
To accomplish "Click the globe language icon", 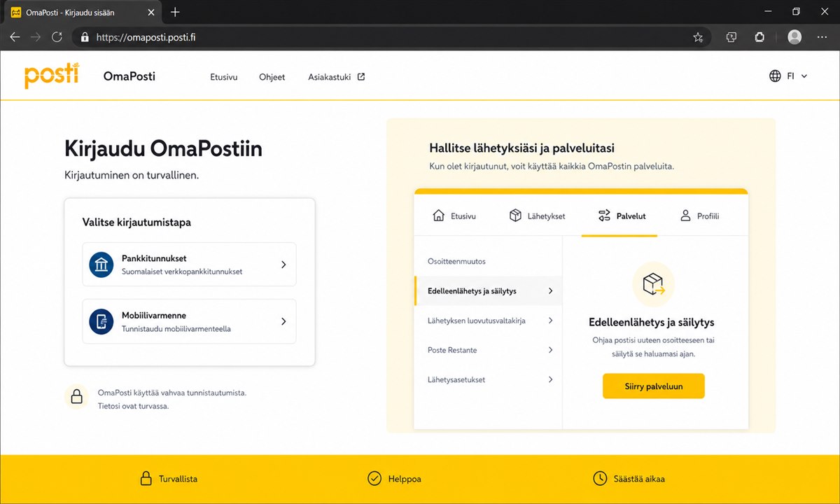I will tap(775, 76).
